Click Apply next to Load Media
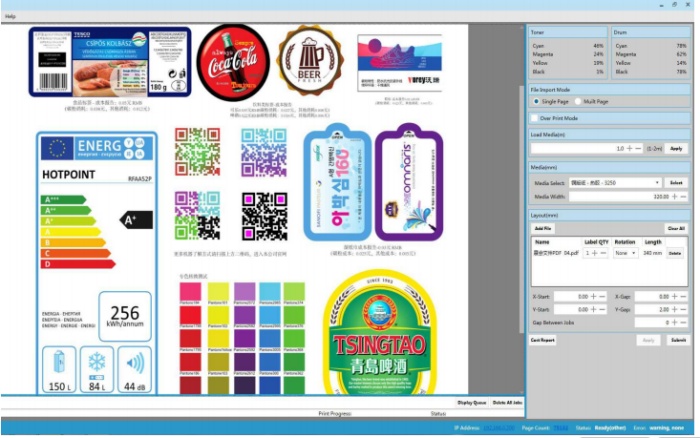This screenshot has width=700, height=438. [x=676, y=148]
